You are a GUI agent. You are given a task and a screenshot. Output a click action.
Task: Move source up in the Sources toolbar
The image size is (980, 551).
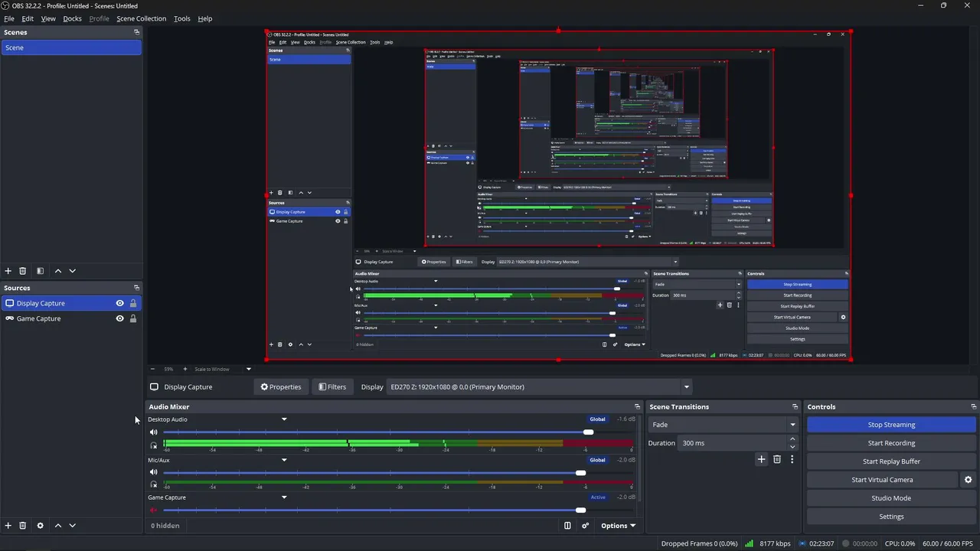tap(57, 526)
